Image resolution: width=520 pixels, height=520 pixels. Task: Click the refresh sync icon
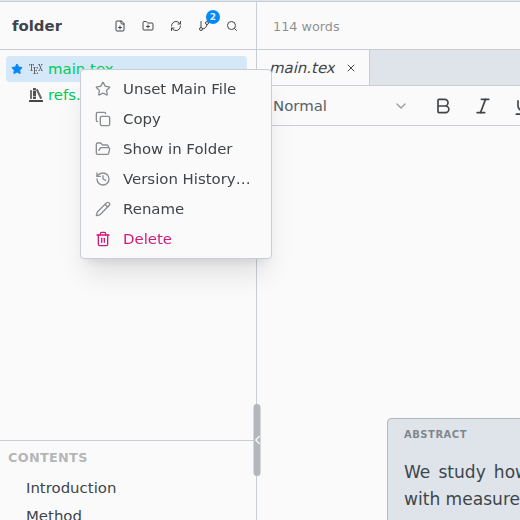[x=176, y=26]
